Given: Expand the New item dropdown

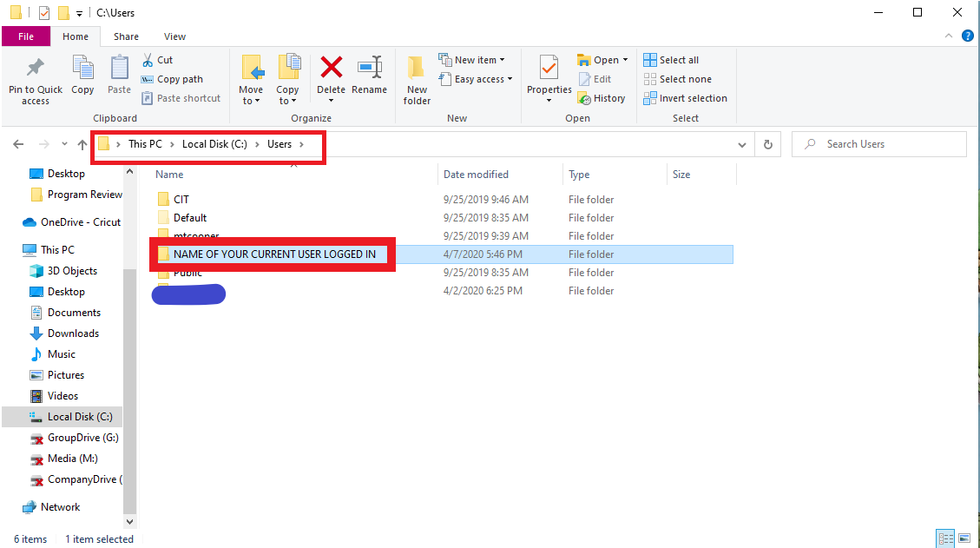Looking at the screenshot, I should click(x=473, y=60).
